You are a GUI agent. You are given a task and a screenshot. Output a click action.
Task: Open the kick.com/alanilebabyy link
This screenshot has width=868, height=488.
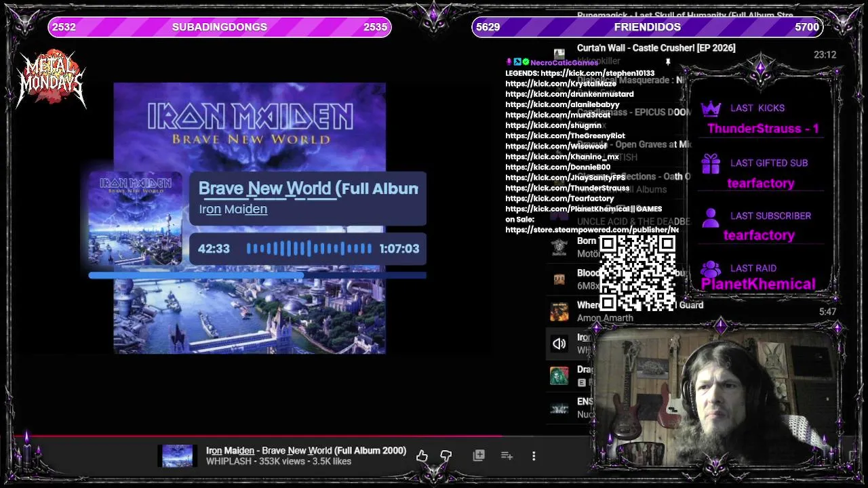point(562,104)
